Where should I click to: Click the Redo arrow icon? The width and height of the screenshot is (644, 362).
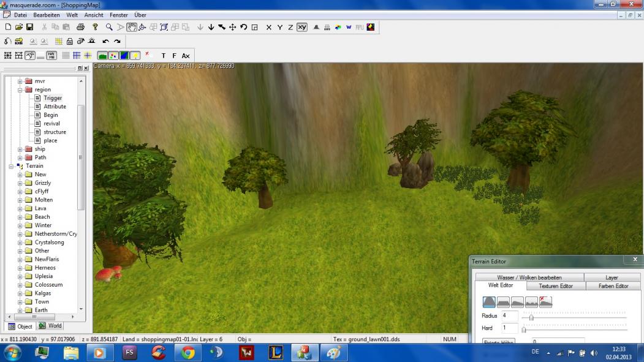click(x=117, y=41)
